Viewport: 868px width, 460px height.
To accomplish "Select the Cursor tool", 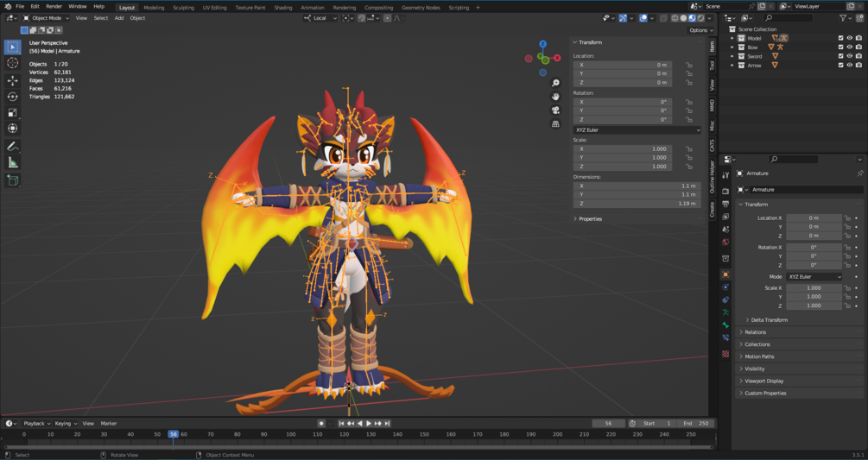I will pyautogui.click(x=12, y=64).
